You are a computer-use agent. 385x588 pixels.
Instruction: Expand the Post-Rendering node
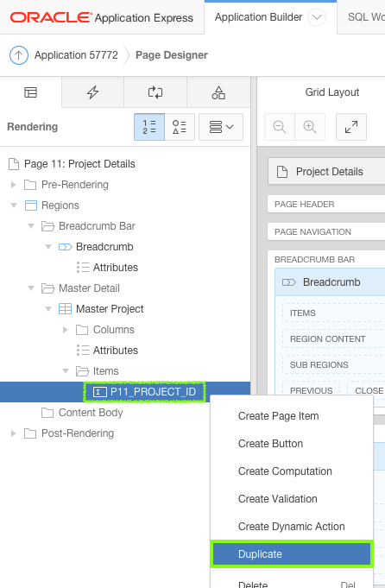pyautogui.click(x=14, y=433)
